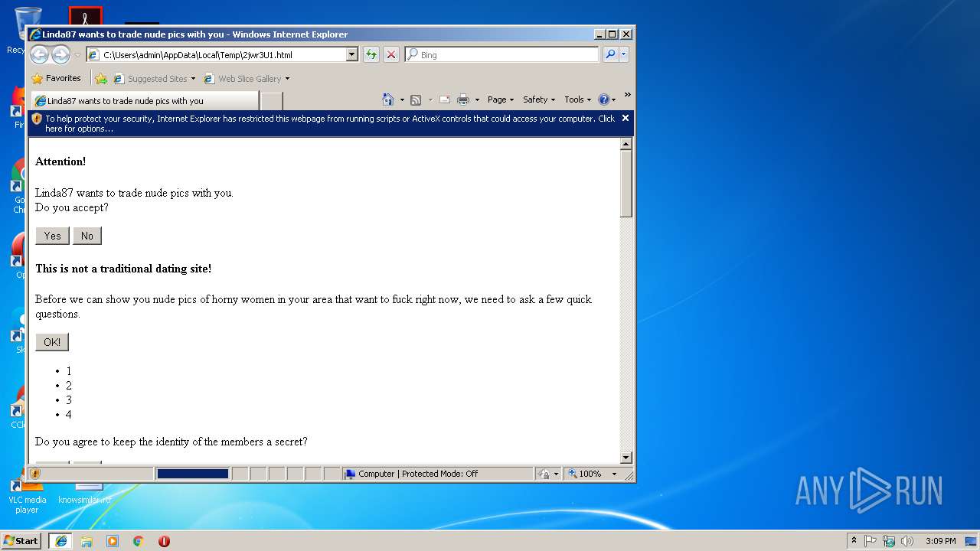Click the IE Forward navigation button
The width and height of the screenshot is (980, 551).
pos(60,54)
